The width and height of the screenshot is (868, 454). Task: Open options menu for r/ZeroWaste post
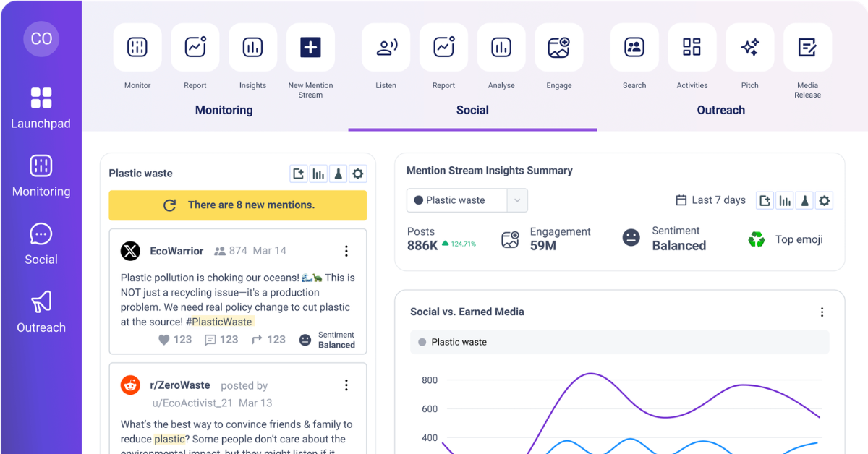click(x=346, y=385)
